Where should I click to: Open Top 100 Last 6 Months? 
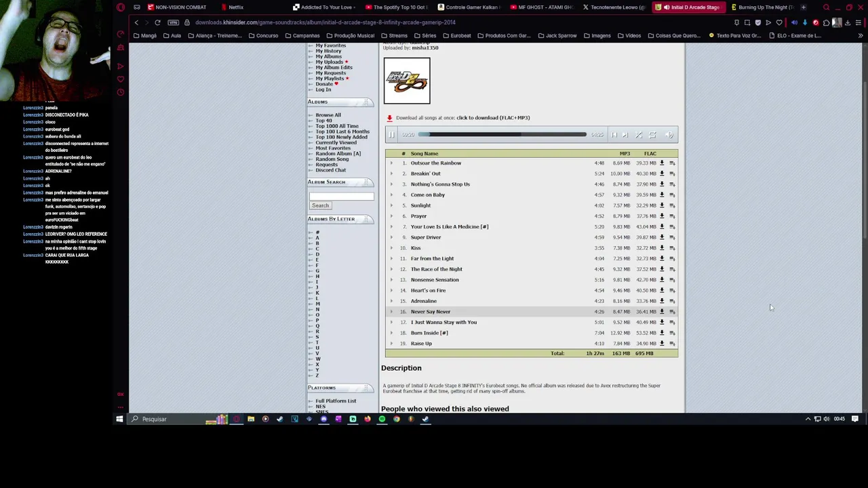coord(342,131)
